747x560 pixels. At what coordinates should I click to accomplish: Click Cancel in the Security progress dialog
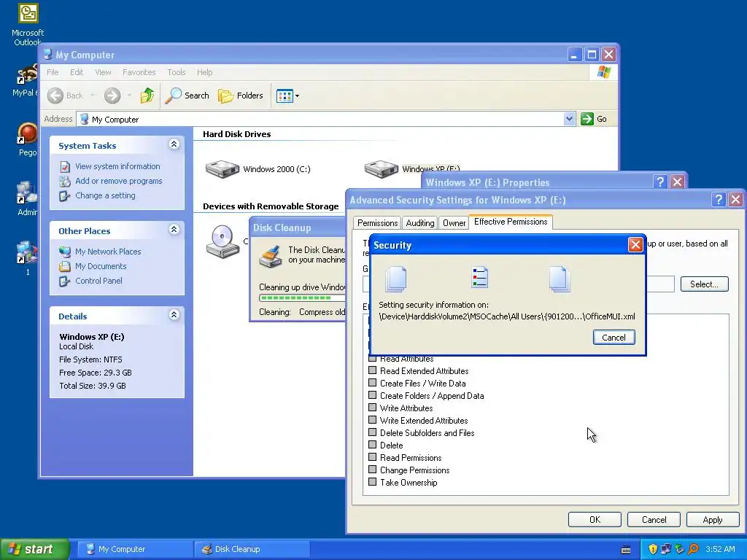tap(614, 337)
